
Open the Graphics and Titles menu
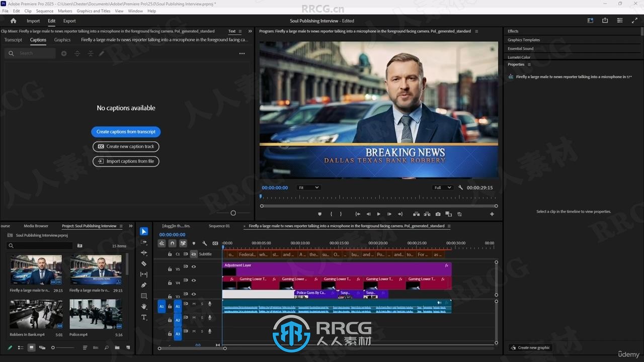[94, 11]
